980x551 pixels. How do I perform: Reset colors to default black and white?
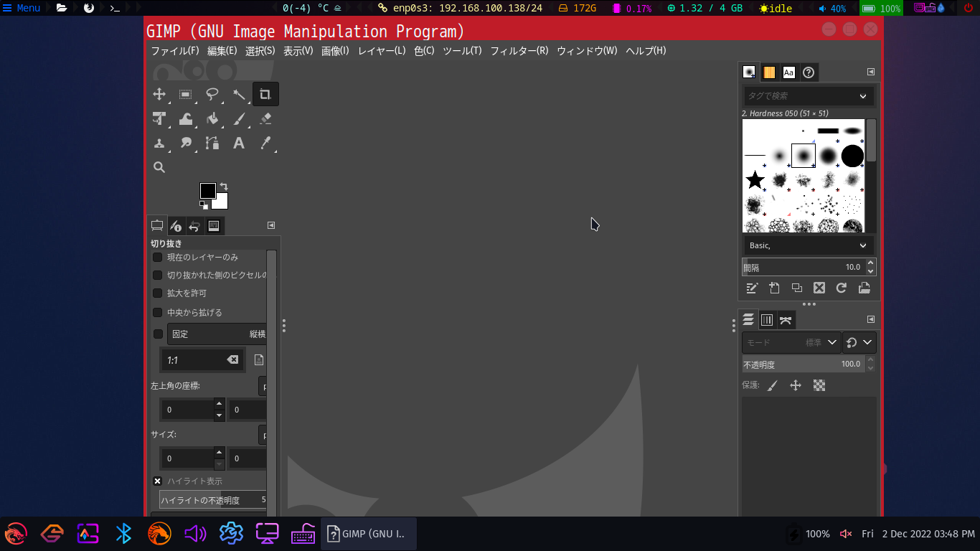click(203, 205)
